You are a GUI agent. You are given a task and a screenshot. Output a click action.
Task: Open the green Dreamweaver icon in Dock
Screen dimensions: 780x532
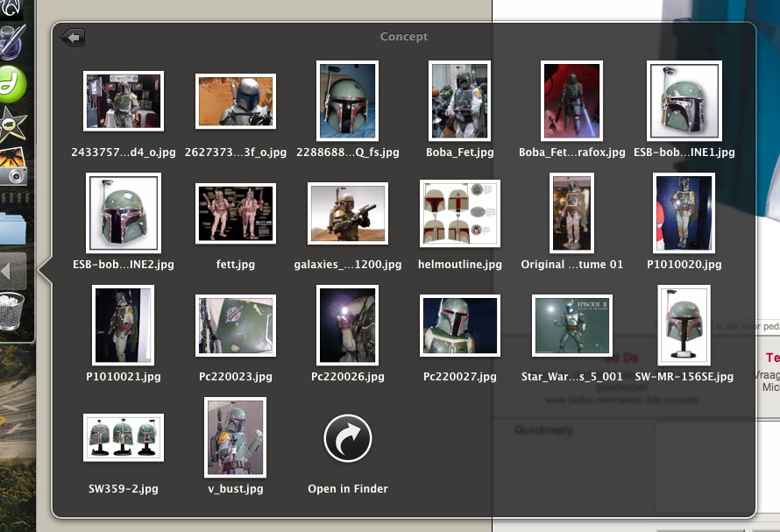12,83
